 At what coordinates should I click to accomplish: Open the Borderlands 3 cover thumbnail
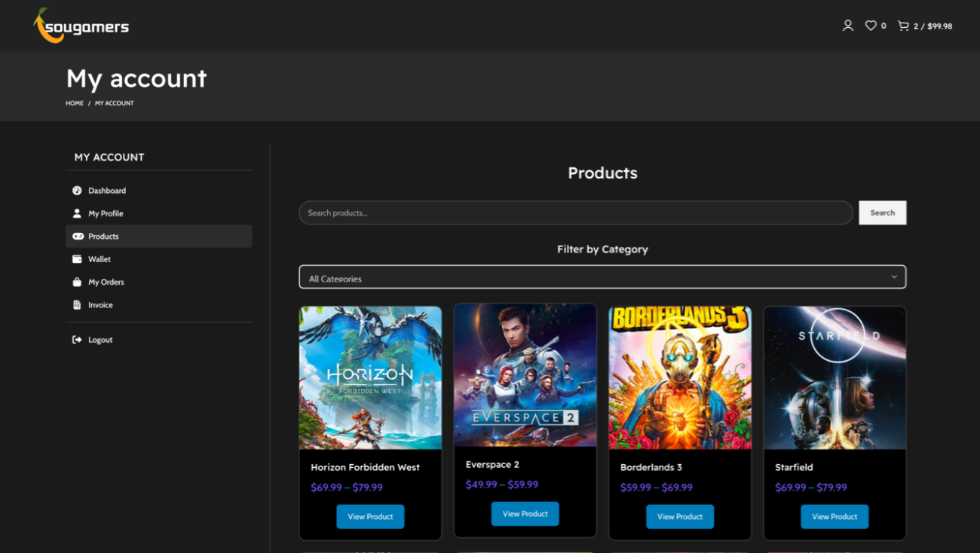pyautogui.click(x=680, y=377)
